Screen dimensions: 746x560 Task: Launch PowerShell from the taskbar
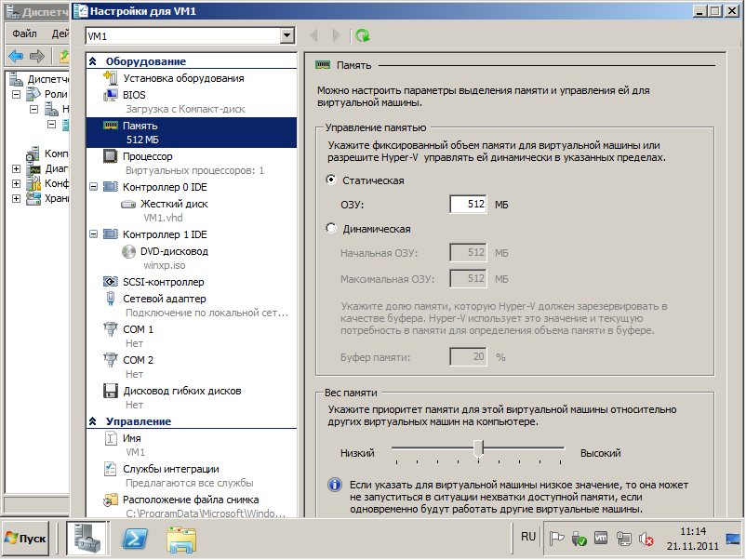point(135,539)
